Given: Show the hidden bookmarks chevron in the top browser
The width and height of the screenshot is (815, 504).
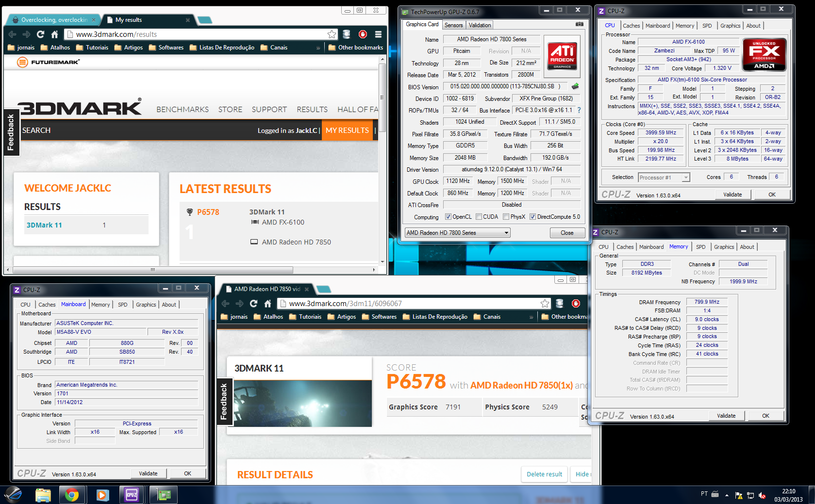Looking at the screenshot, I should 318,48.
